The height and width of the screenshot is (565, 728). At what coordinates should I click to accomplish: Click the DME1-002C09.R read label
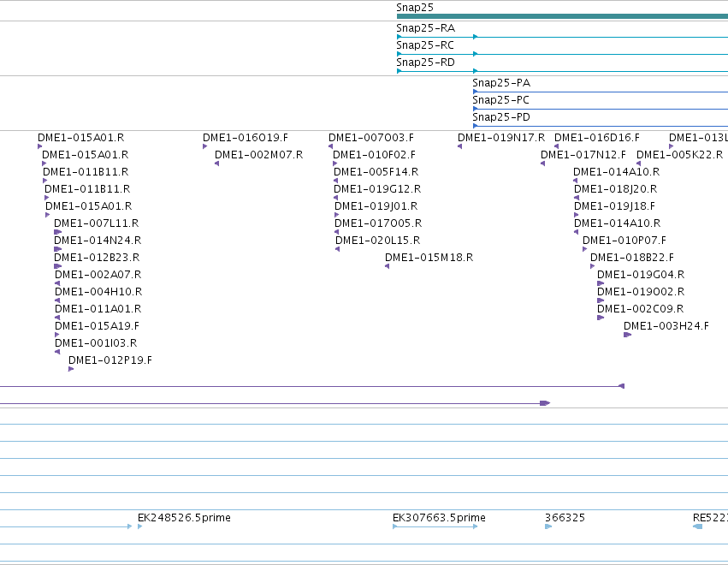tap(640, 309)
